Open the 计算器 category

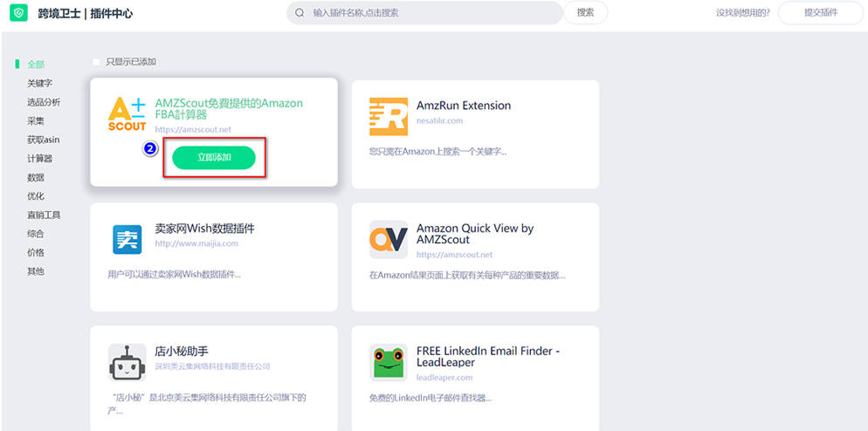(40, 159)
